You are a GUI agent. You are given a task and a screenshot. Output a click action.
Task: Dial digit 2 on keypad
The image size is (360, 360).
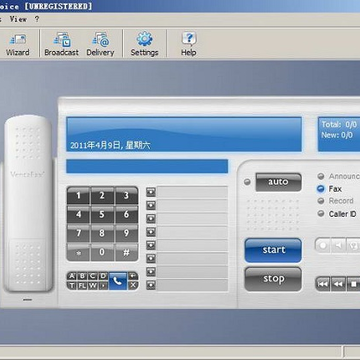pyautogui.click(x=102, y=196)
